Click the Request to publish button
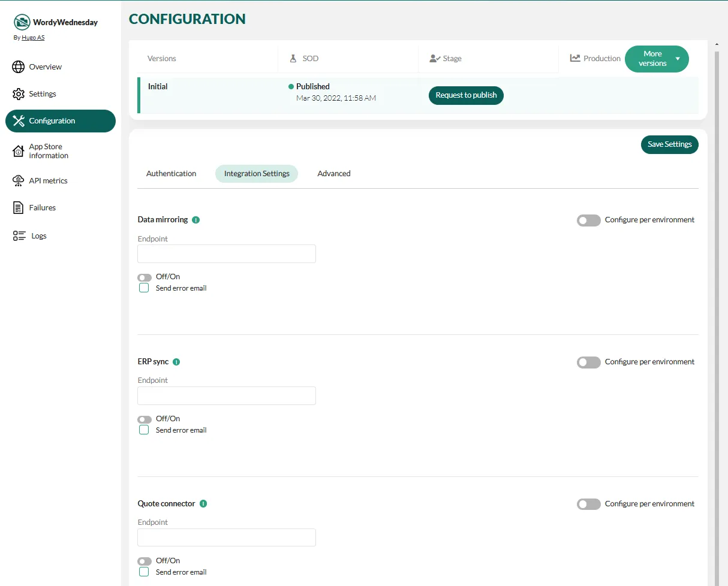The width and height of the screenshot is (728, 586). pyautogui.click(x=466, y=95)
